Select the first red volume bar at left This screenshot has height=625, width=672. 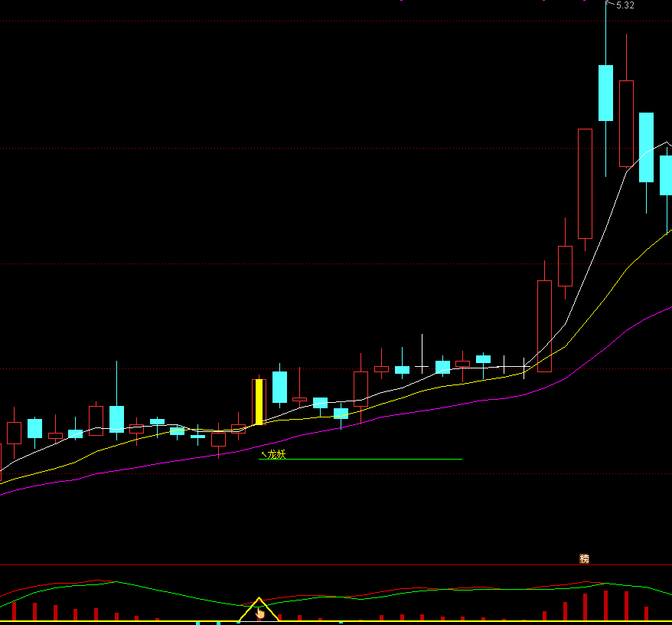coord(14,610)
